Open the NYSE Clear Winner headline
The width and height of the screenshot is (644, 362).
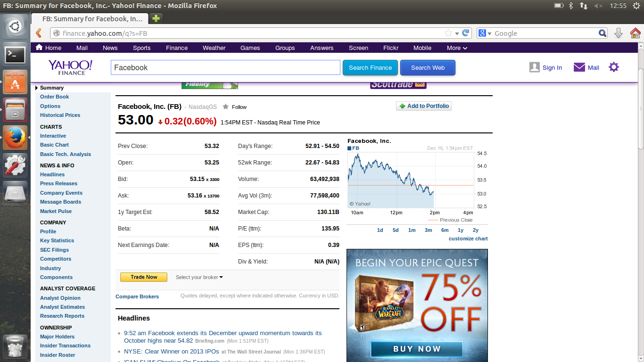pos(172,351)
